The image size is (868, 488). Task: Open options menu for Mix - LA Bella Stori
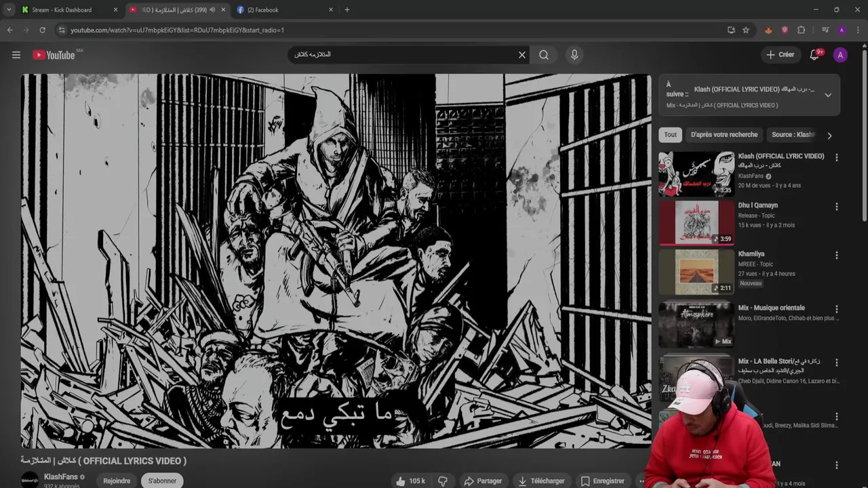click(x=837, y=363)
